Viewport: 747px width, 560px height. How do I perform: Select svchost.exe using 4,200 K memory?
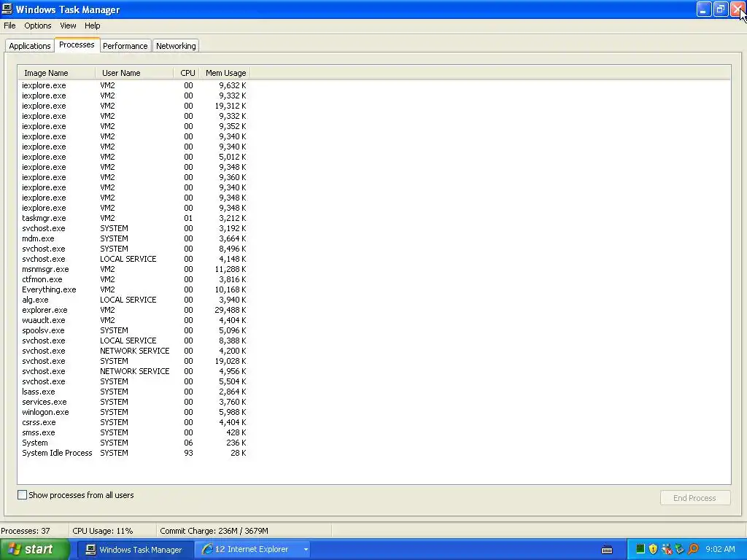[134, 351]
